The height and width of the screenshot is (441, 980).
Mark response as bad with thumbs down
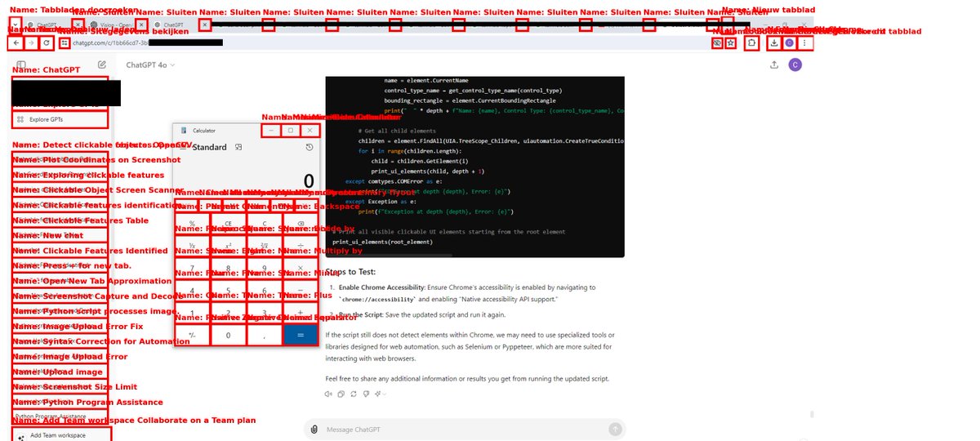(x=365, y=394)
